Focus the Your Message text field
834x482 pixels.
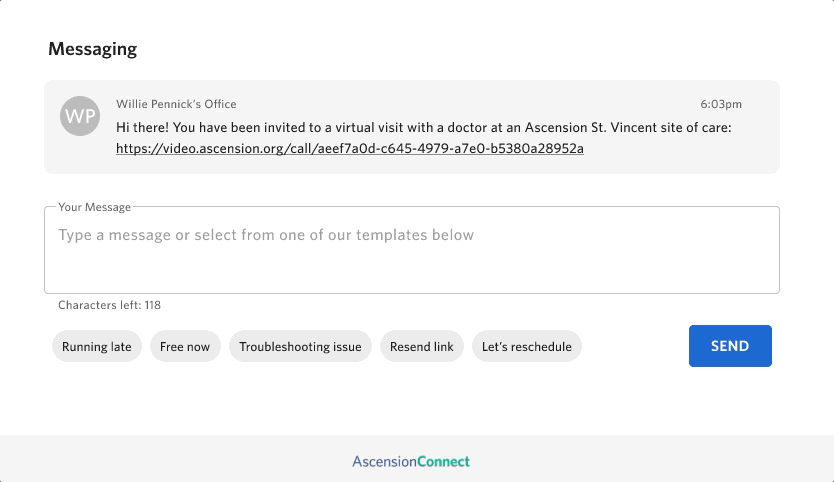pos(412,250)
